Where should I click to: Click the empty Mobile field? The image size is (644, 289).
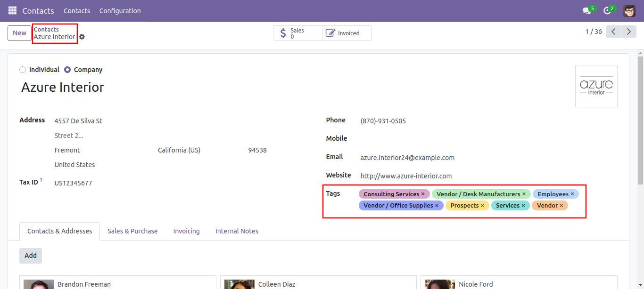(488, 139)
